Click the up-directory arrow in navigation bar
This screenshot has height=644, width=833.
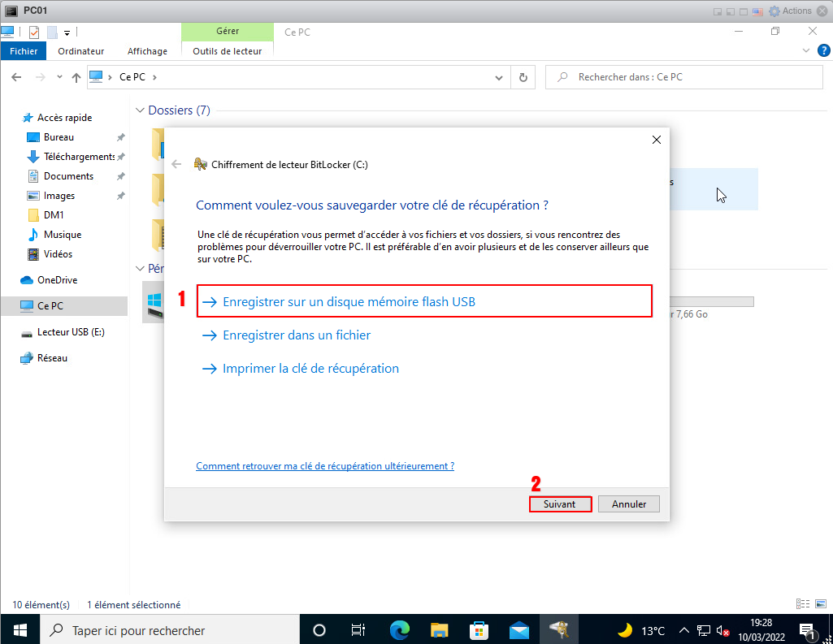(x=76, y=77)
